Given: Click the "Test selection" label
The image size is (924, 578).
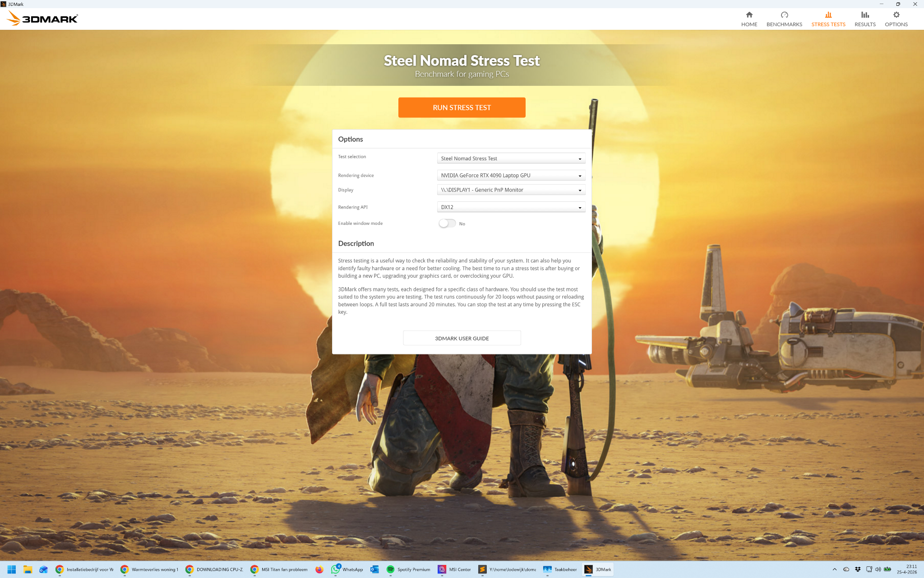Looking at the screenshot, I should pyautogui.click(x=352, y=157).
